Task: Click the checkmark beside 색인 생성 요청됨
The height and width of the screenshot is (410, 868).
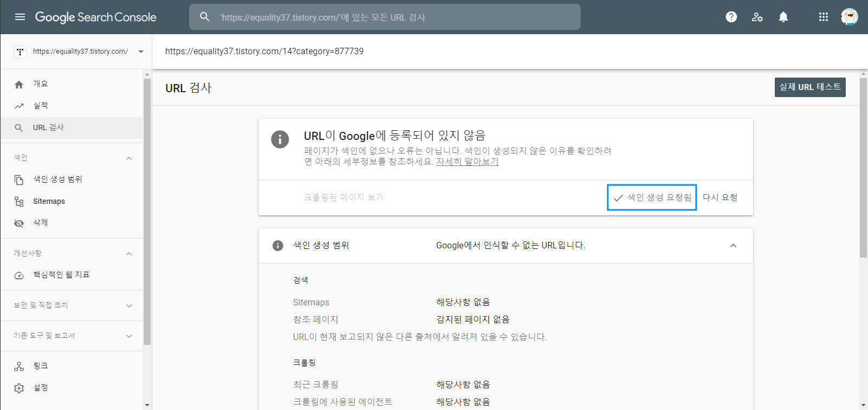Action: [618, 198]
